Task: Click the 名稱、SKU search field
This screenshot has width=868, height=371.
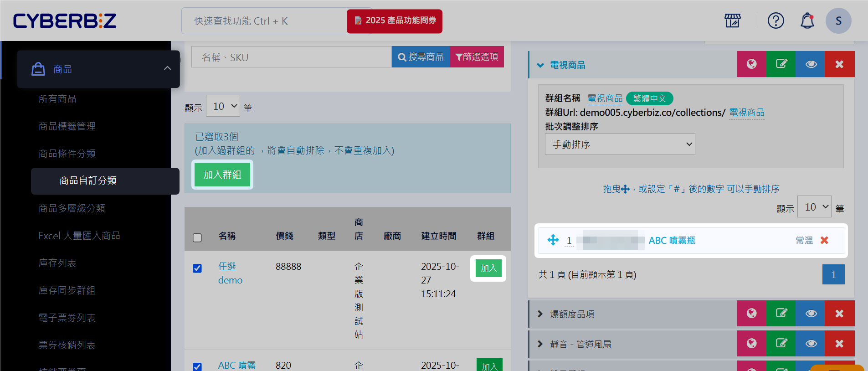Action: pyautogui.click(x=291, y=57)
